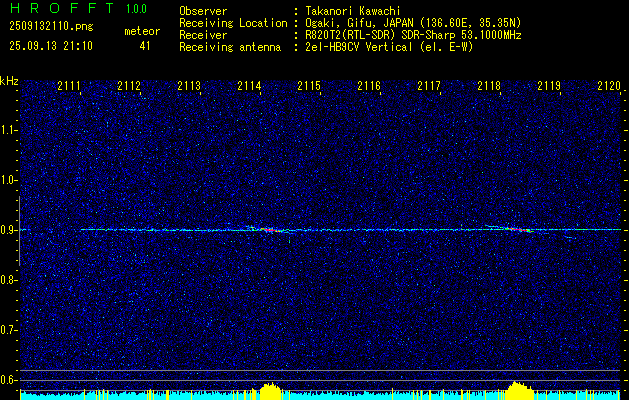
Task: Click the yellow power peak below 2118
Action: (x=520, y=390)
